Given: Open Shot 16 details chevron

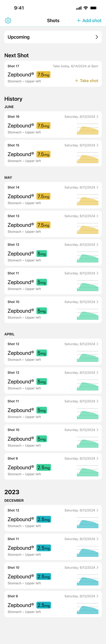Looking at the screenshot, I should point(97,117).
